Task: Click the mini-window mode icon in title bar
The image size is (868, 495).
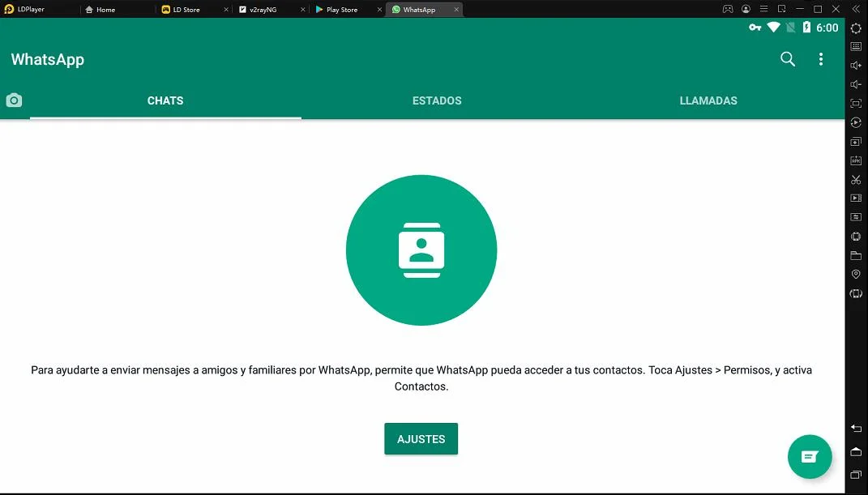Action: tap(781, 9)
